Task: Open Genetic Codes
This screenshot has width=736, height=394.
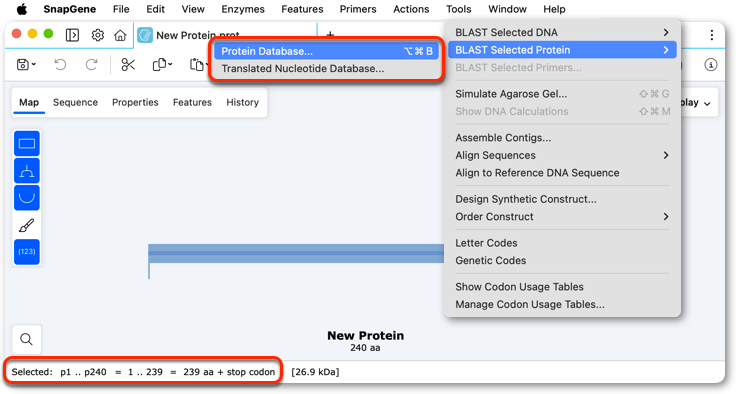Action: [562, 260]
